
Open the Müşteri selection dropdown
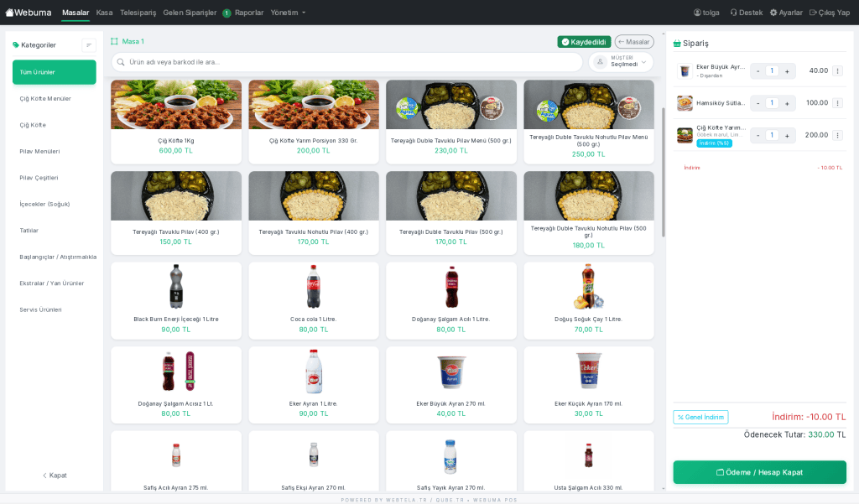622,62
